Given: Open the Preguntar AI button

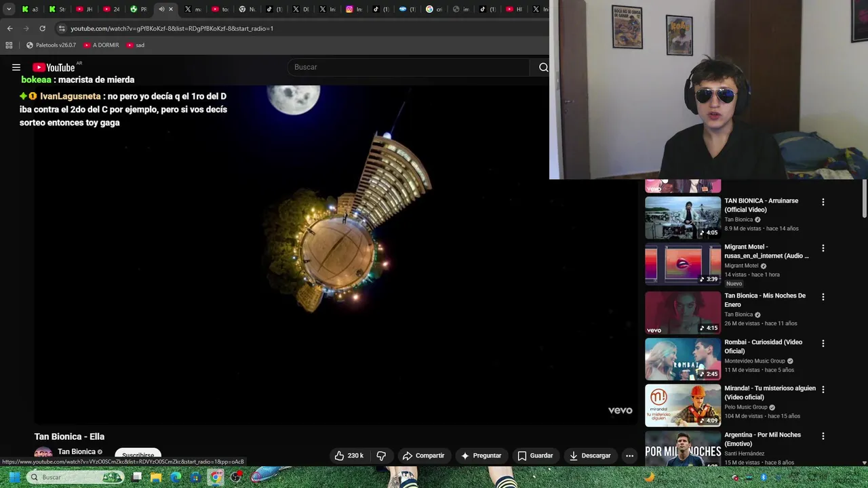Looking at the screenshot, I should tap(481, 455).
